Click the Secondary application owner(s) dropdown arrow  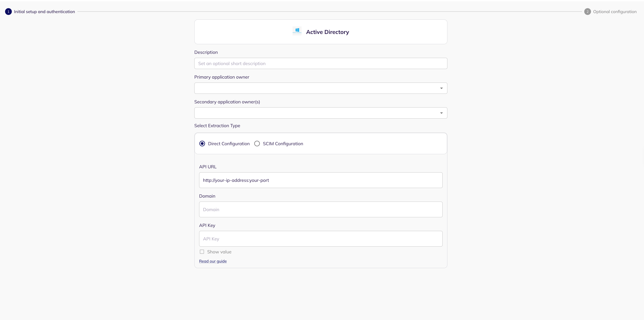pyautogui.click(x=441, y=113)
